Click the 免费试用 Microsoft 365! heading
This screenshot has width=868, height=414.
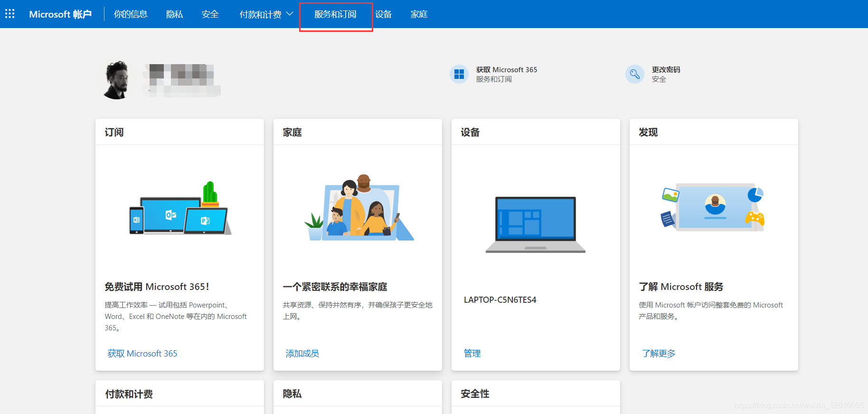(x=157, y=287)
